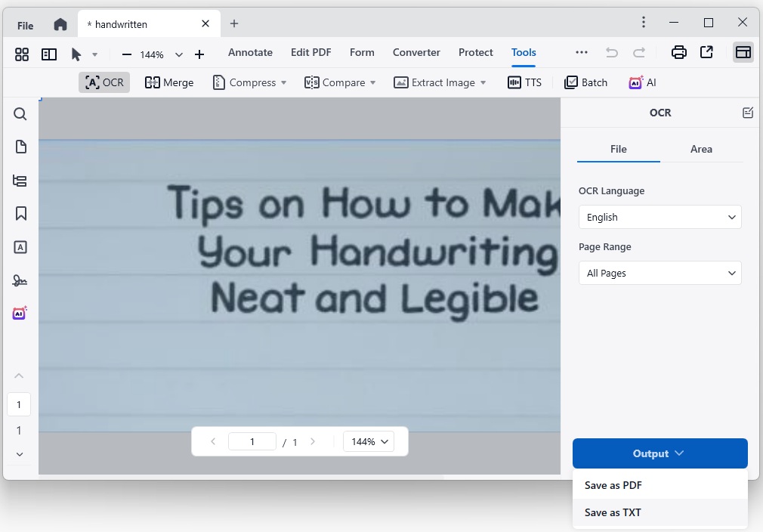Click the page number field in bottom bar
763x532 pixels.
coord(252,441)
